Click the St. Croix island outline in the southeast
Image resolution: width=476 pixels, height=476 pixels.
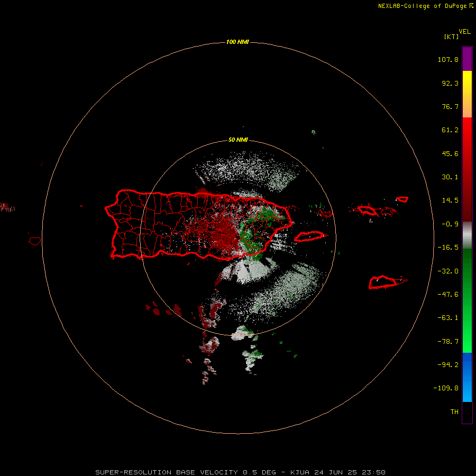pyautogui.click(x=383, y=282)
